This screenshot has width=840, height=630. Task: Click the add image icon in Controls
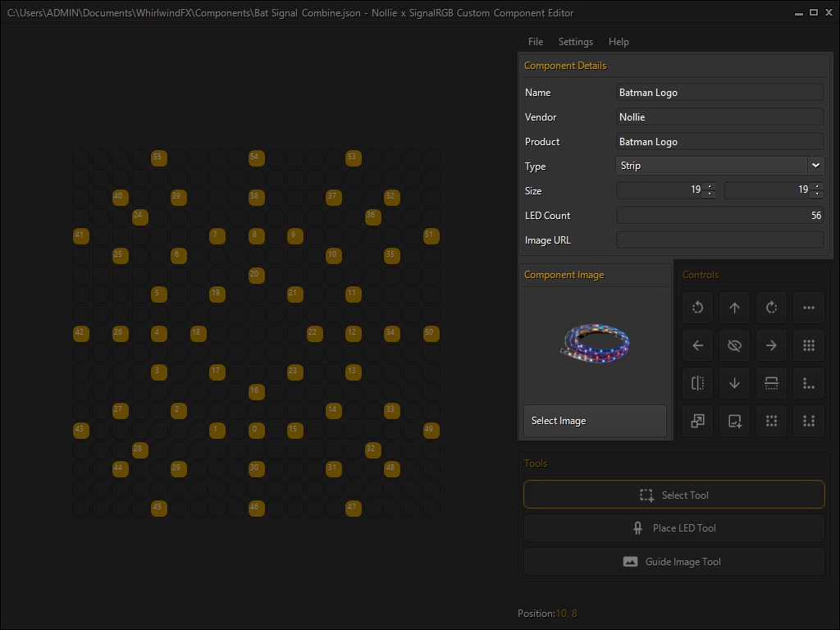[734, 421]
